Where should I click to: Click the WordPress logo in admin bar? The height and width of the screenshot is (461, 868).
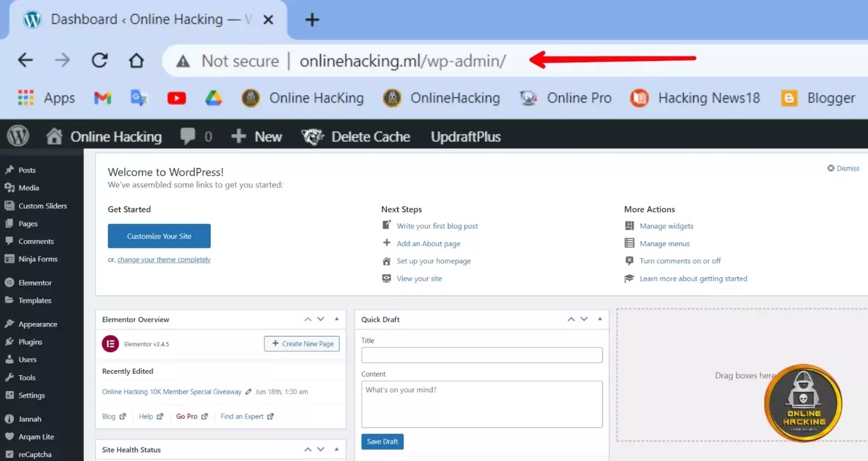18,136
